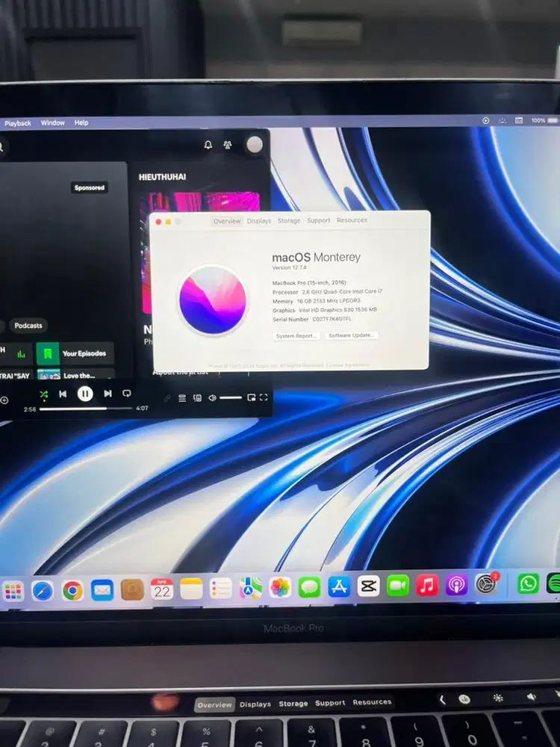Open Your Episodes in Spotify

click(75, 353)
